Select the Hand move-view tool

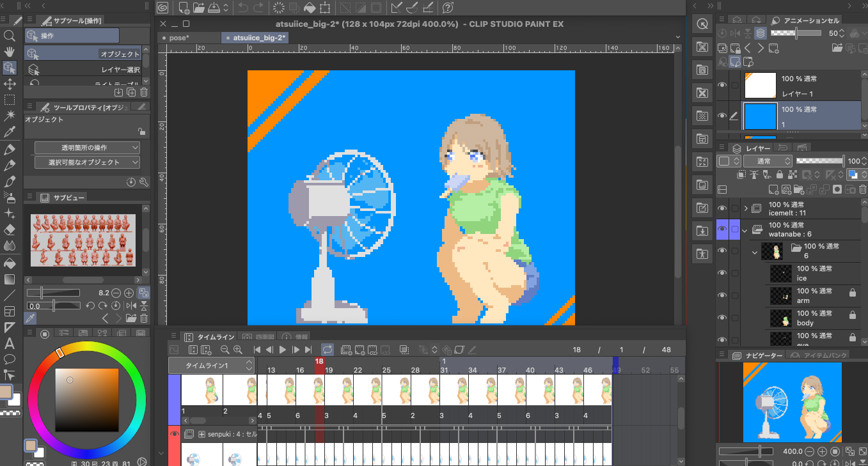[x=10, y=52]
